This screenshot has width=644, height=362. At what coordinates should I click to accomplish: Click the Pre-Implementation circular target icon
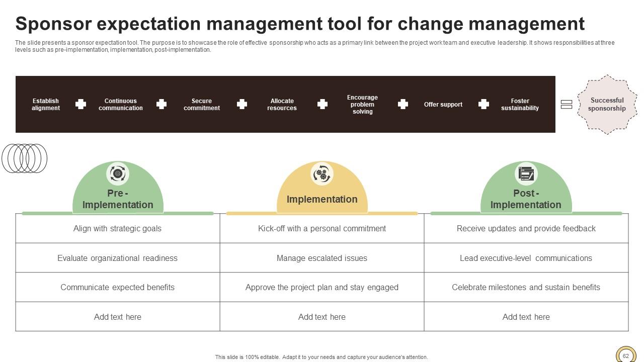pyautogui.click(x=118, y=173)
